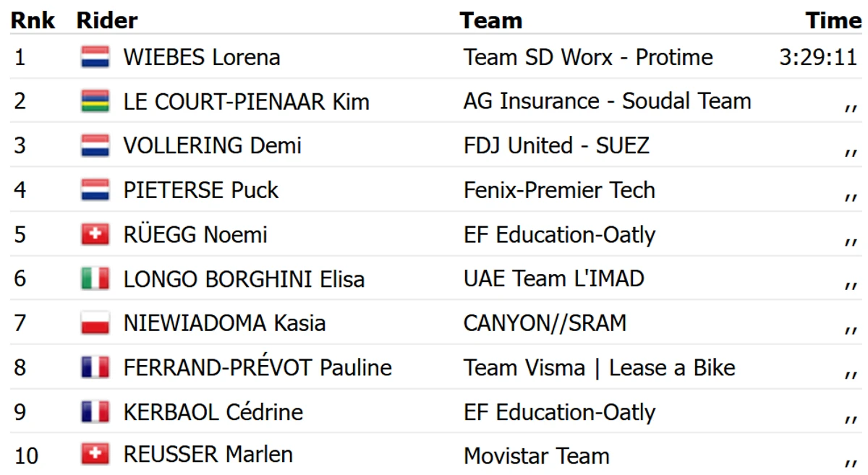Open rider WIEBES Lorena's profile

coord(202,57)
